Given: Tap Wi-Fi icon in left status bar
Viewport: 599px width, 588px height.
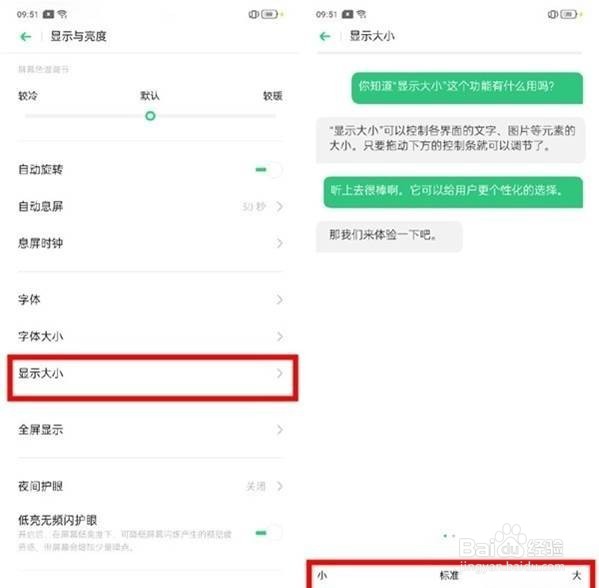Looking at the screenshot, I should [62, 14].
